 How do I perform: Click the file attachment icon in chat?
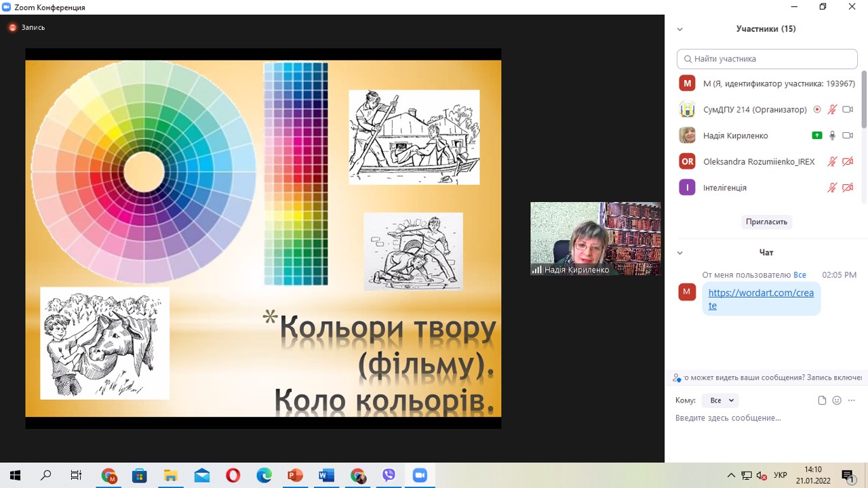tap(822, 401)
